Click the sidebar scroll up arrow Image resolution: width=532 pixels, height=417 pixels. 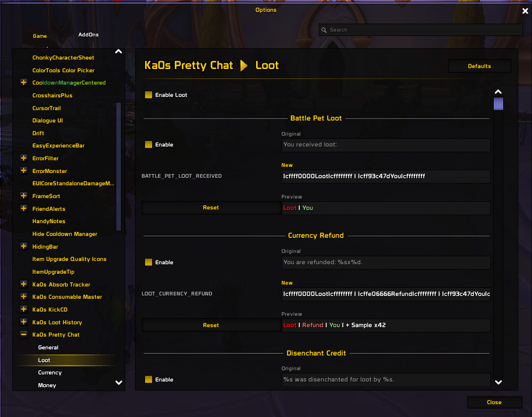point(119,52)
